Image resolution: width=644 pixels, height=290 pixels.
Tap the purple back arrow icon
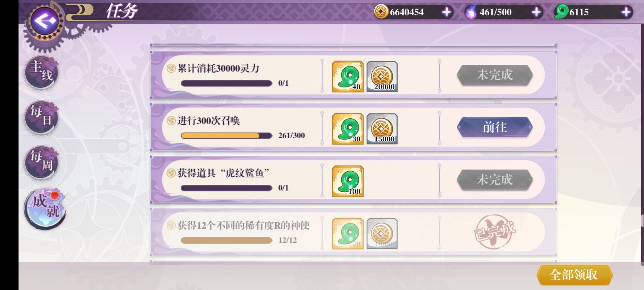coord(45,21)
